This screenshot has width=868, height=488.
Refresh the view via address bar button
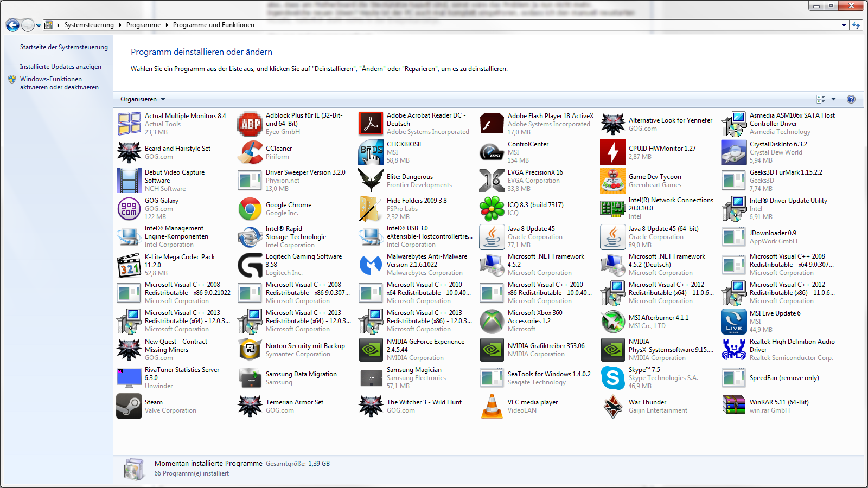pos(857,25)
